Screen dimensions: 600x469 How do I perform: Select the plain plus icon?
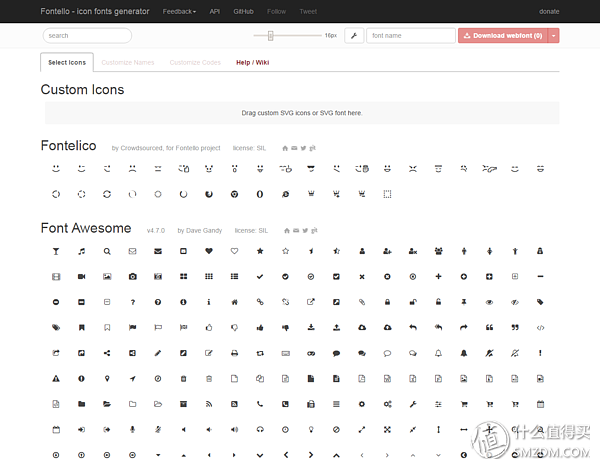click(439, 277)
